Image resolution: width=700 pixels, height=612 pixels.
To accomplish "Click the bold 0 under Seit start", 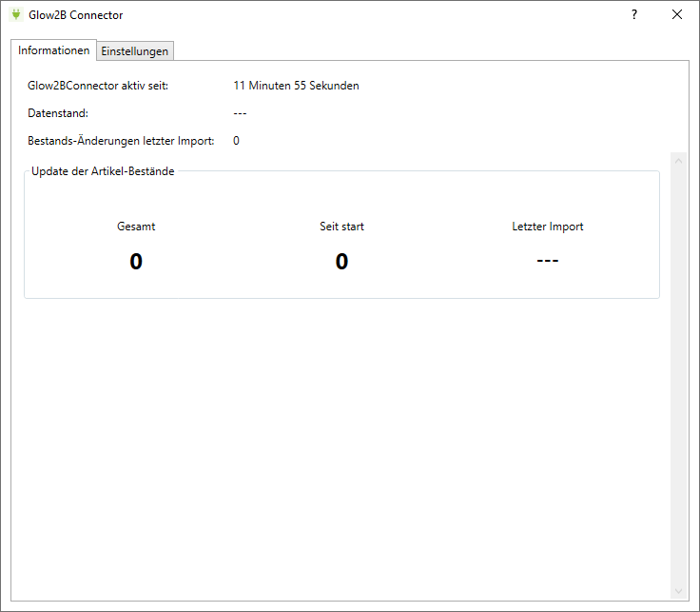I will (x=341, y=262).
